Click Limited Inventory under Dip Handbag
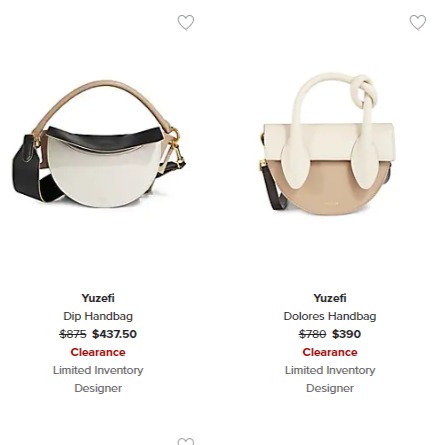The image size is (441, 445). (x=98, y=370)
